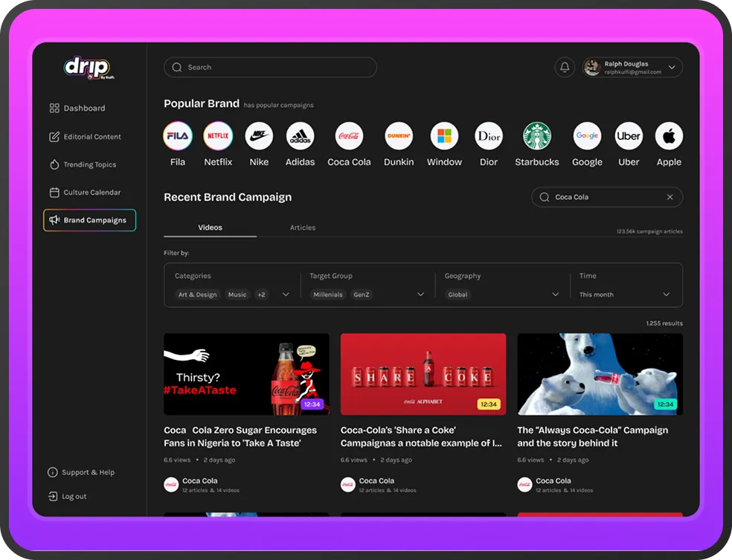Click '1,255 results' count text
The image size is (732, 560).
(x=664, y=324)
